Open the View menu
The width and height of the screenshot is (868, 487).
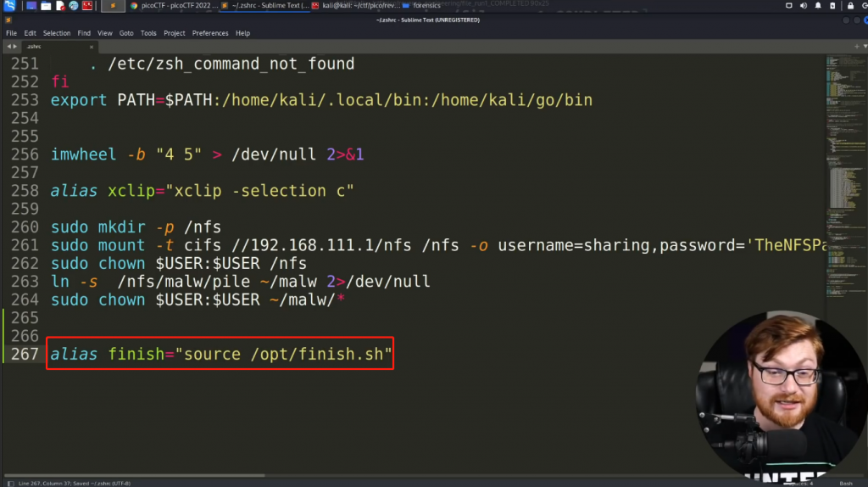pos(104,33)
